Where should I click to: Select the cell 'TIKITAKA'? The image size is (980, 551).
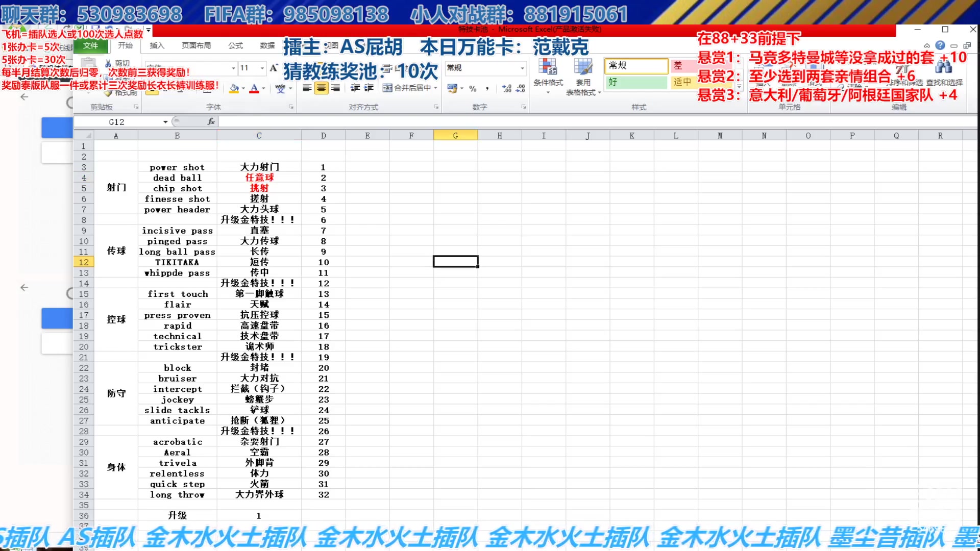(x=177, y=262)
